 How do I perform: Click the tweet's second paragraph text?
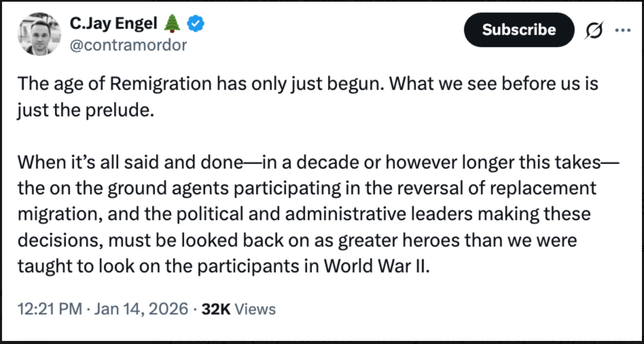[306, 214]
